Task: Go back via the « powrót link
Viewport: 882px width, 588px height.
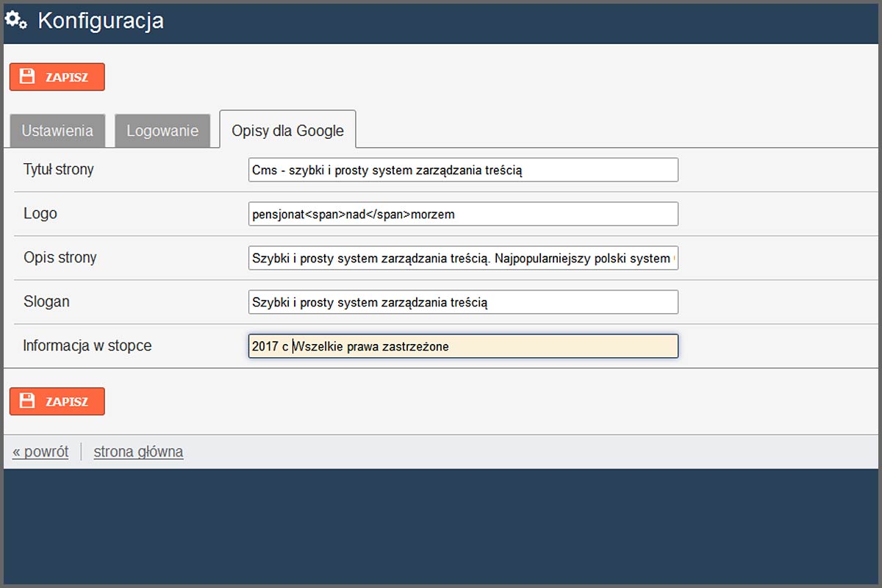Action: point(40,451)
